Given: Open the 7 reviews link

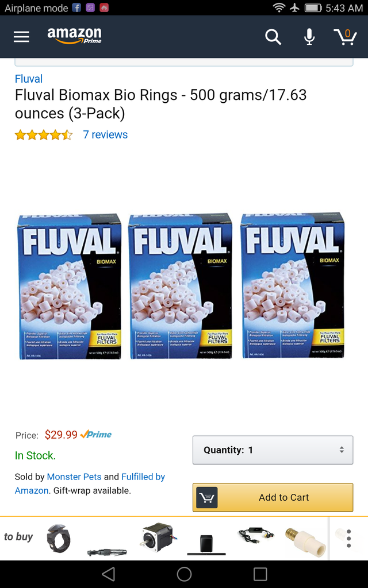Looking at the screenshot, I should 105,134.
